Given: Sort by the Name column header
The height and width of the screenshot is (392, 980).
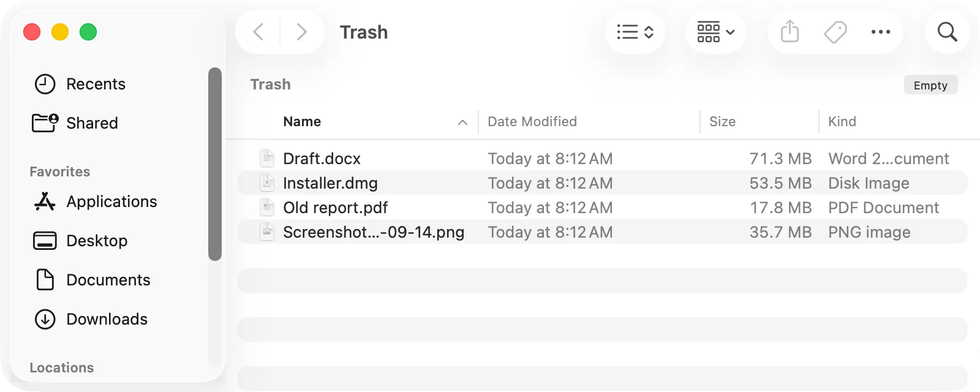Looking at the screenshot, I should click(302, 121).
